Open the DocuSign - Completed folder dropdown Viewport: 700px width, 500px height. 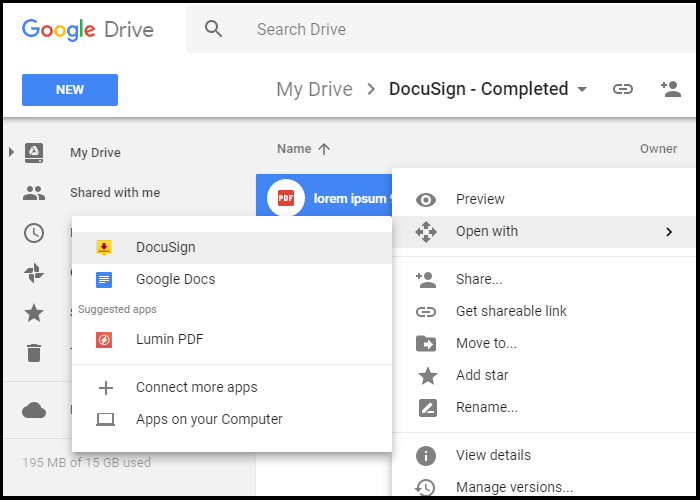tap(582, 90)
